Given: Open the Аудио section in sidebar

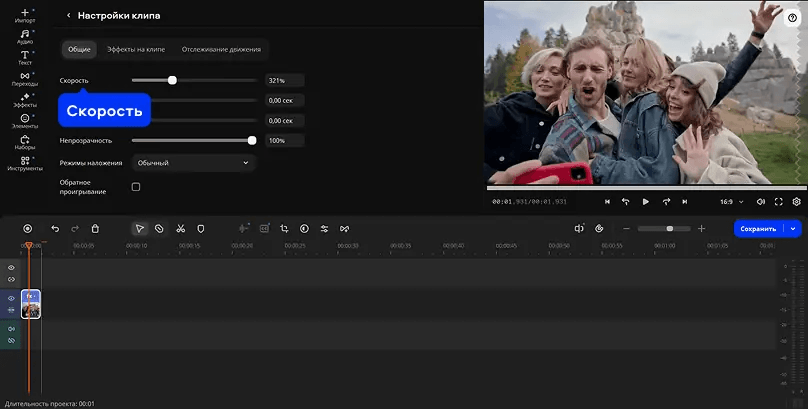Looking at the screenshot, I should point(24,36).
